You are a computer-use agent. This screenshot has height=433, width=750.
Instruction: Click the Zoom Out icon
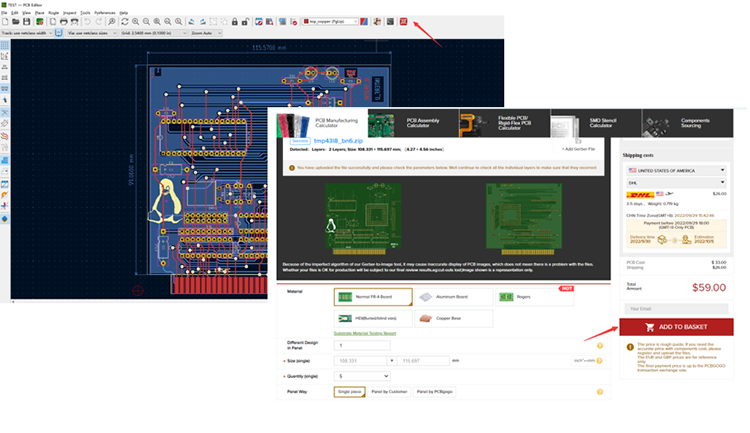(146, 22)
